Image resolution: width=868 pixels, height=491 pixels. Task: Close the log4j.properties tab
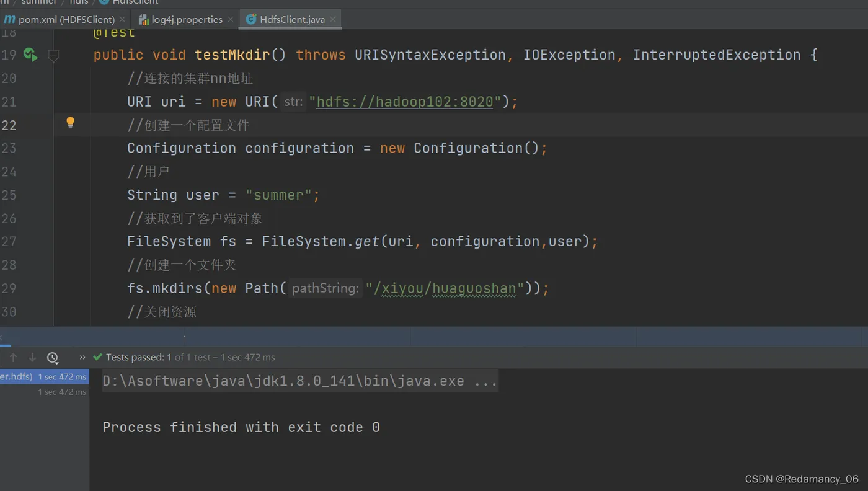click(231, 19)
